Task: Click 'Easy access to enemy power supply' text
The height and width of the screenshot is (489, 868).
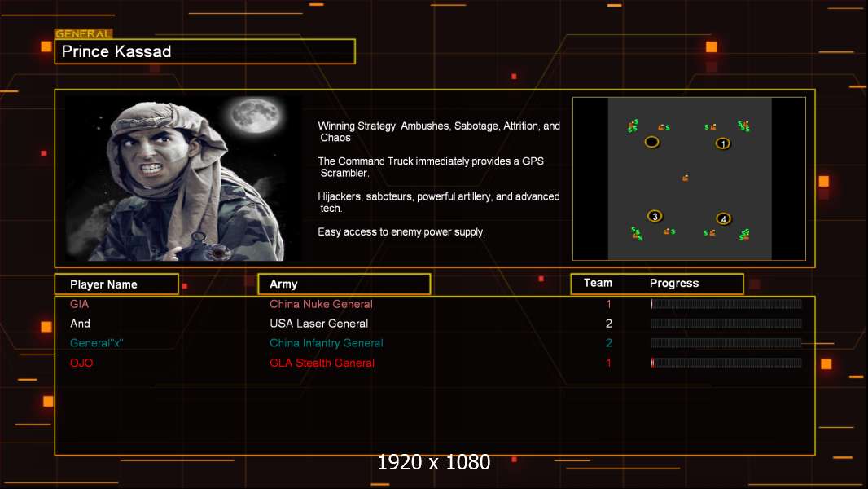Action: click(x=401, y=232)
